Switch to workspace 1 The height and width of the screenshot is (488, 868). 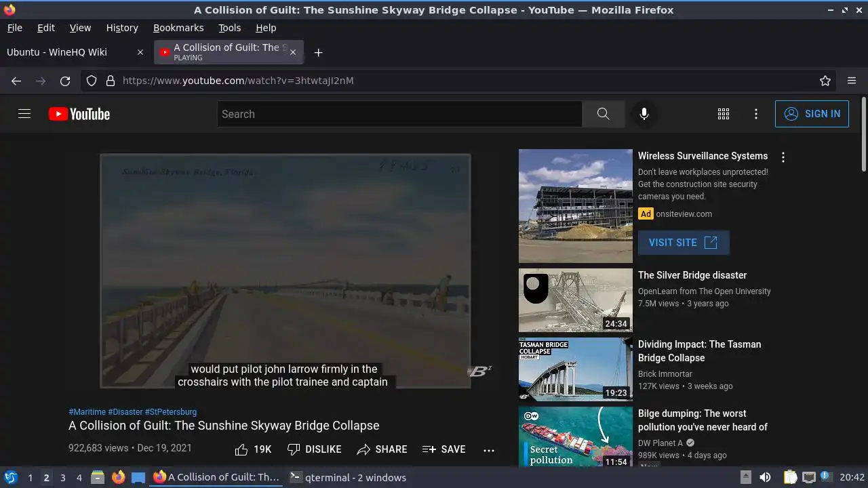(x=30, y=477)
